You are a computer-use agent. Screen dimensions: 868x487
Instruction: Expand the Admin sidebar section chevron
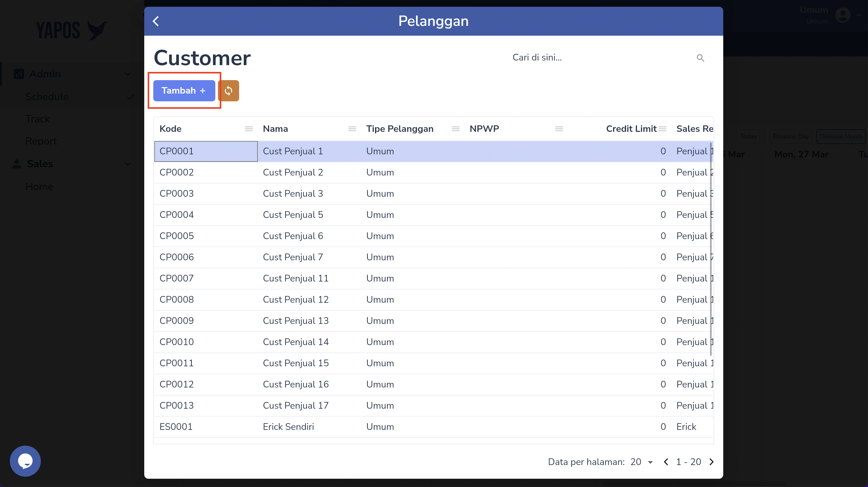(127, 74)
